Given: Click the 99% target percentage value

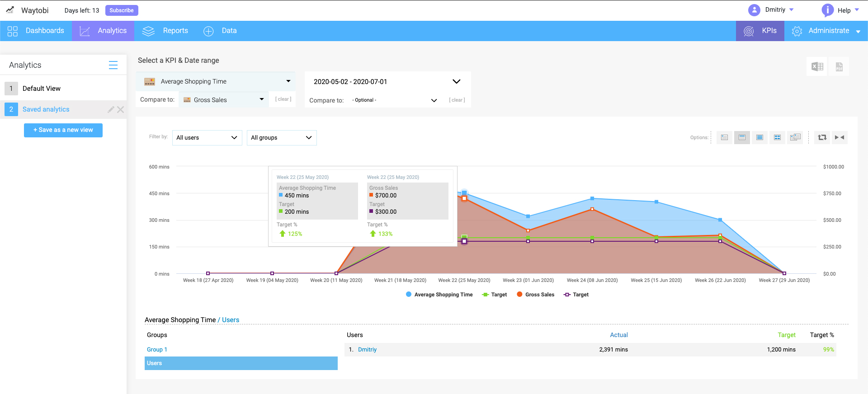Looking at the screenshot, I should [829, 350].
